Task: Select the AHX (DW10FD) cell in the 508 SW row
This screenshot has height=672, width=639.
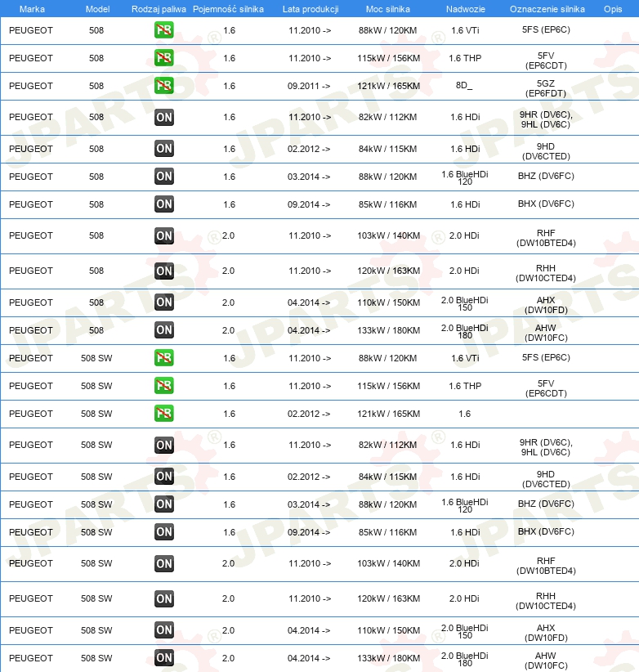Action: click(546, 633)
